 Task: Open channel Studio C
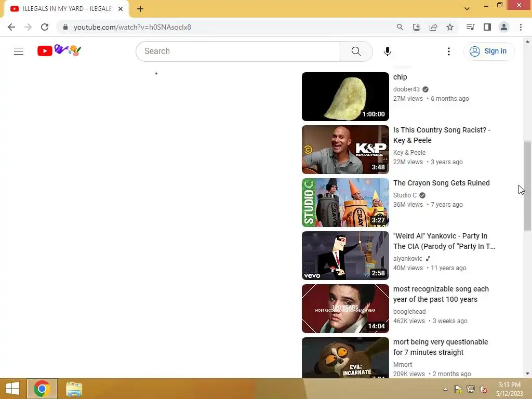point(405,195)
